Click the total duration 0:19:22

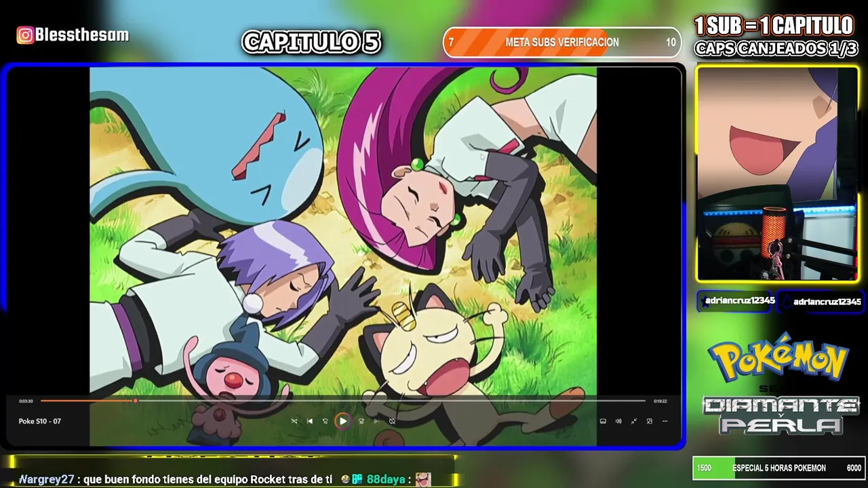coord(660,401)
